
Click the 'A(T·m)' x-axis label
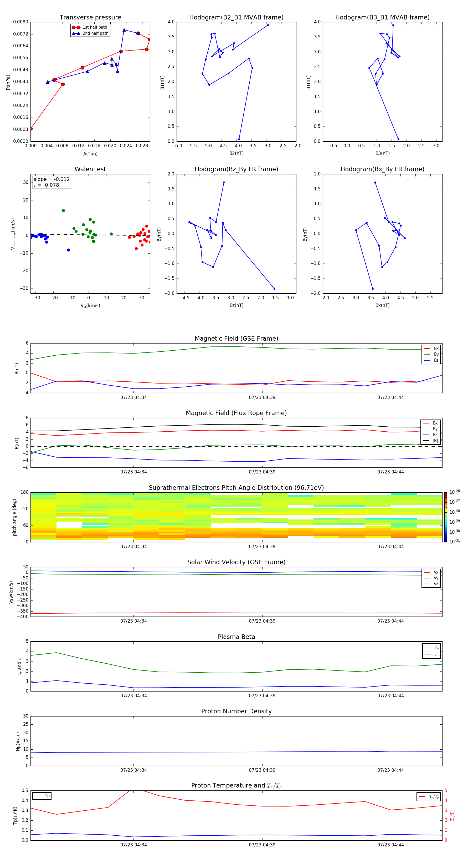[x=90, y=154]
